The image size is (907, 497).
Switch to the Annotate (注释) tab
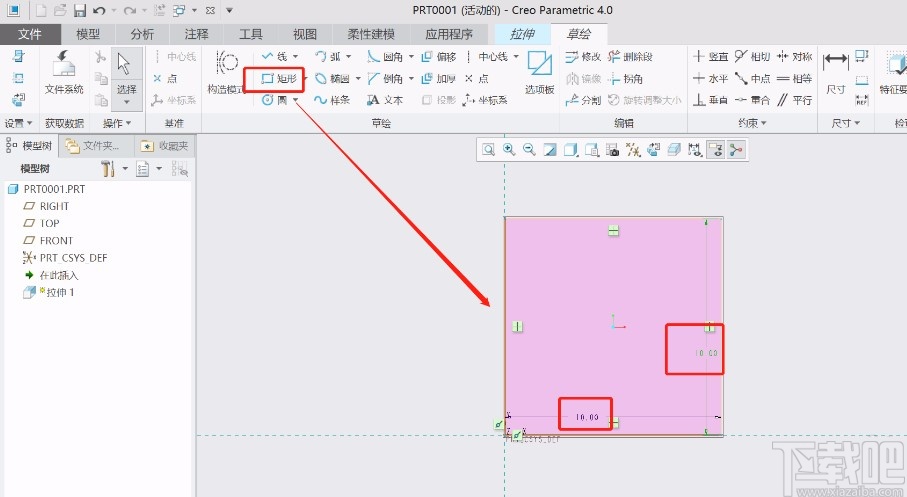pos(197,34)
